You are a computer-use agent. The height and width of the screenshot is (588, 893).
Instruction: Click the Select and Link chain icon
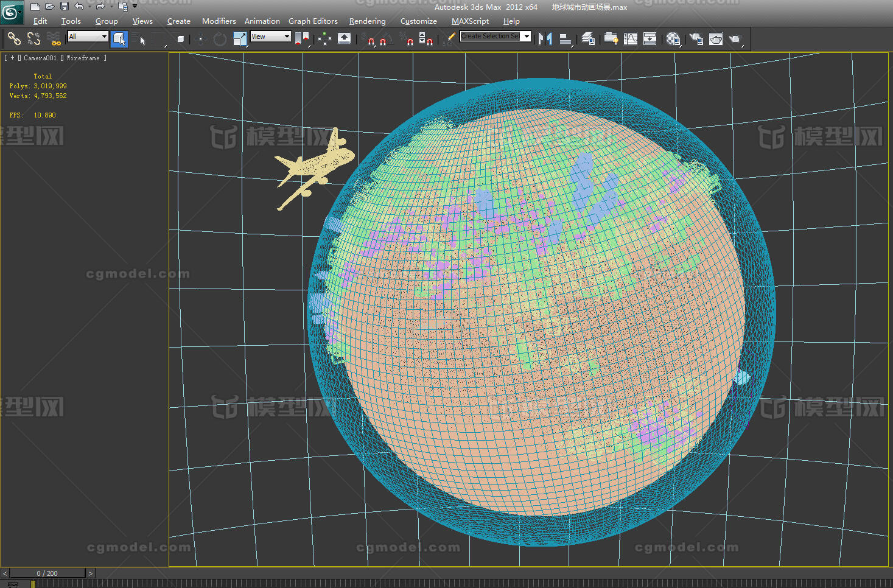tap(14, 39)
